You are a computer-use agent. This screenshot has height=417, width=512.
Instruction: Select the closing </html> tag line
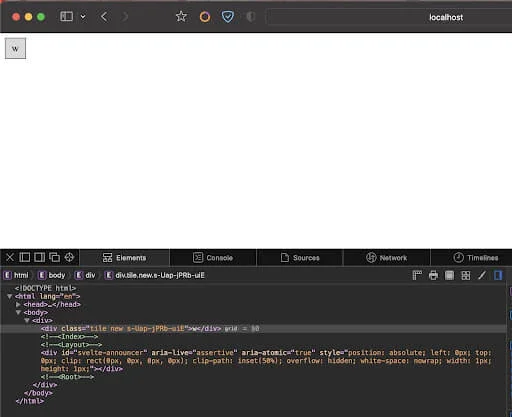click(30, 401)
